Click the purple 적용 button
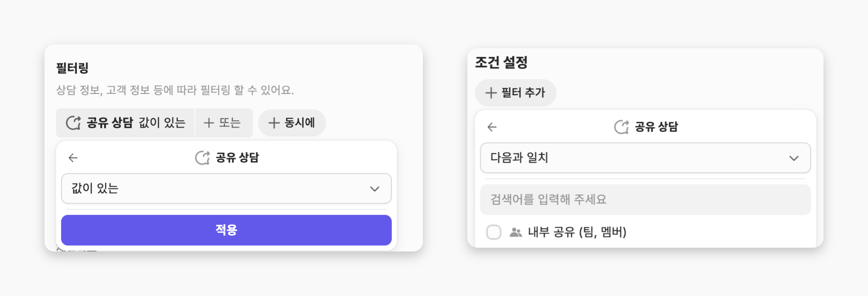 pos(226,230)
